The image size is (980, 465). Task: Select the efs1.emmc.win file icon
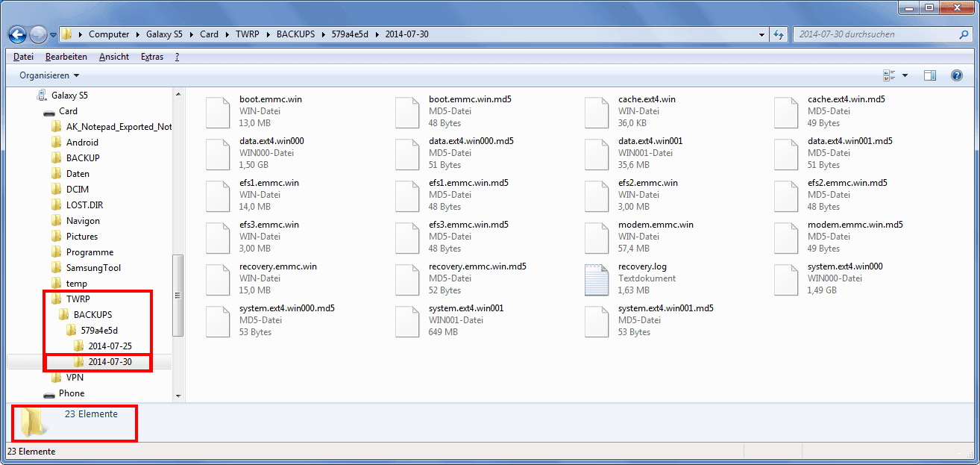(218, 195)
